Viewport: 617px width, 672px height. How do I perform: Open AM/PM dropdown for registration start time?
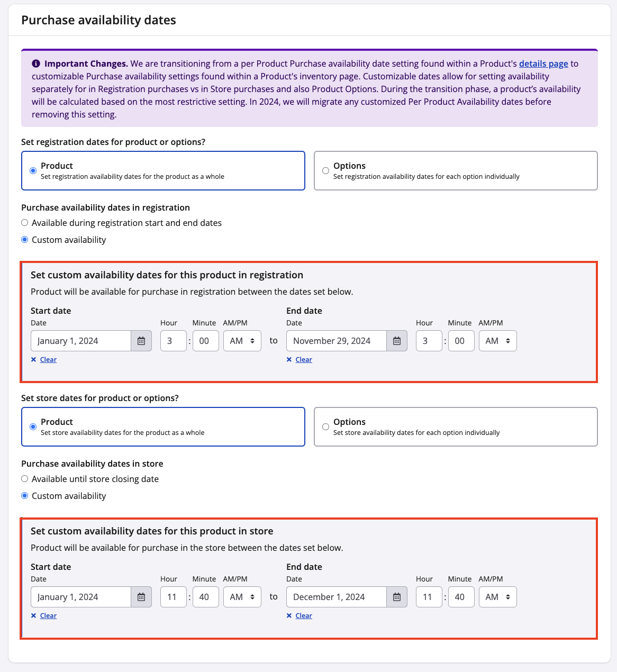(242, 341)
